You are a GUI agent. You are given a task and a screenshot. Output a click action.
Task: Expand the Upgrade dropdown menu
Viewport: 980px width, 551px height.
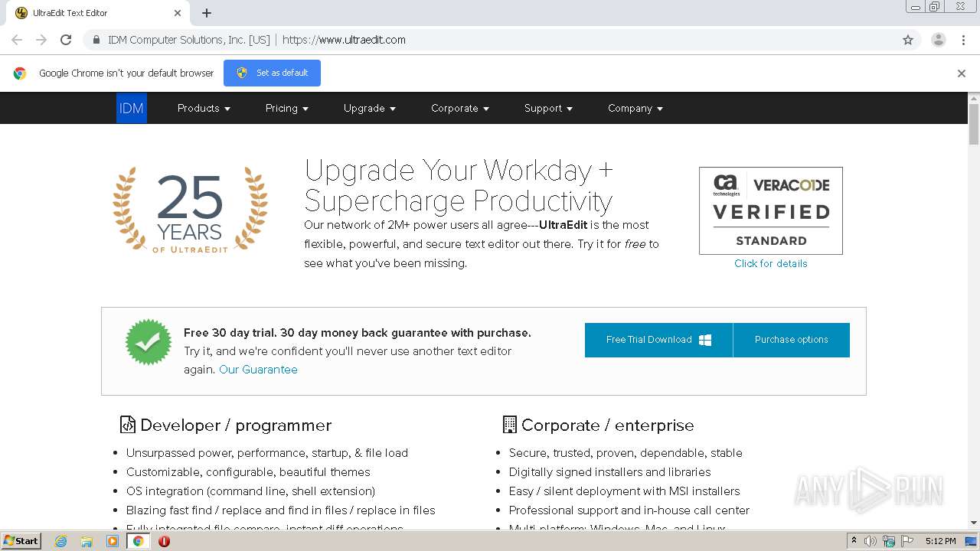370,108
